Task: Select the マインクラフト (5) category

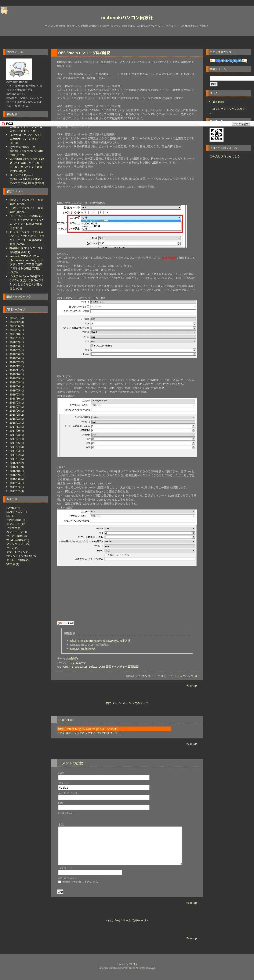Action: 18,544
